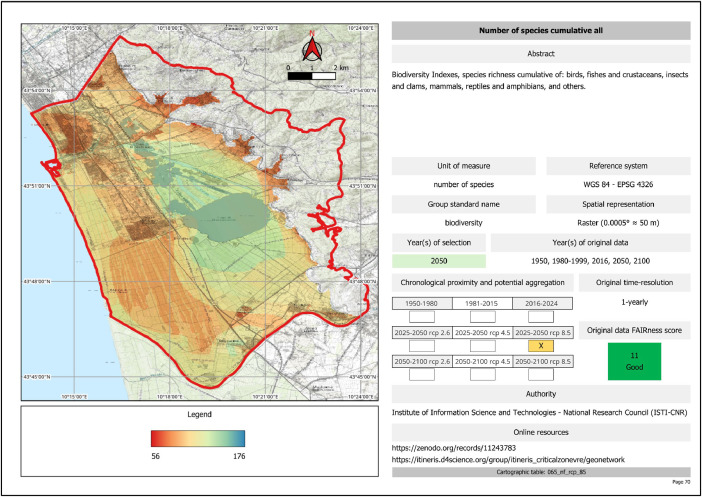Click the green FAIRness score box '11 Good'
The image size is (702, 497).
(x=634, y=361)
